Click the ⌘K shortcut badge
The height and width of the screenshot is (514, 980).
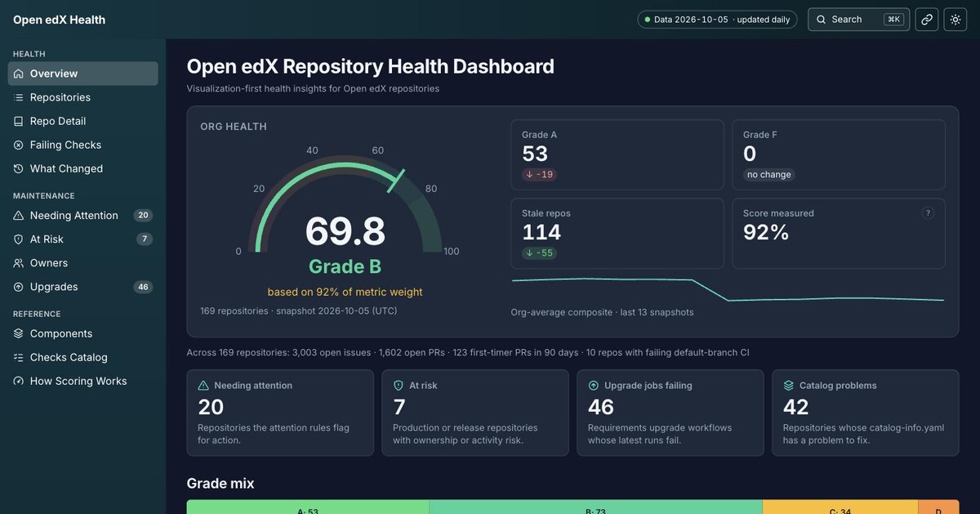tap(893, 20)
